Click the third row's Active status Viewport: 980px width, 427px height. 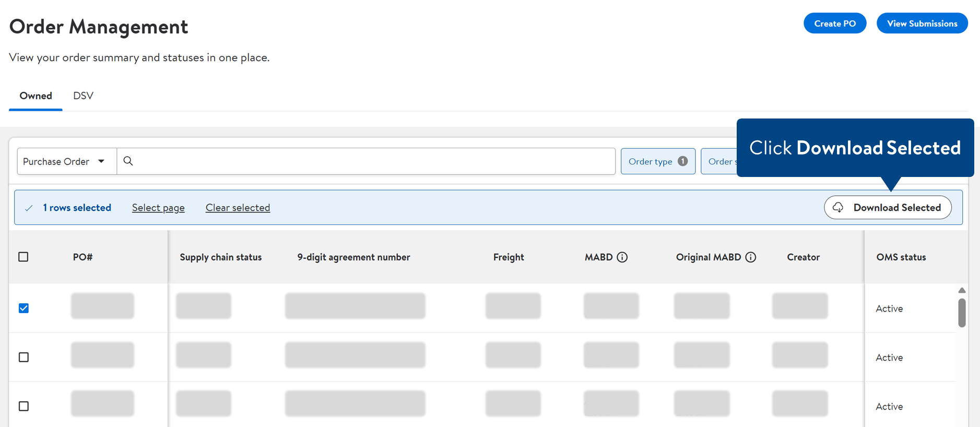pyautogui.click(x=889, y=407)
